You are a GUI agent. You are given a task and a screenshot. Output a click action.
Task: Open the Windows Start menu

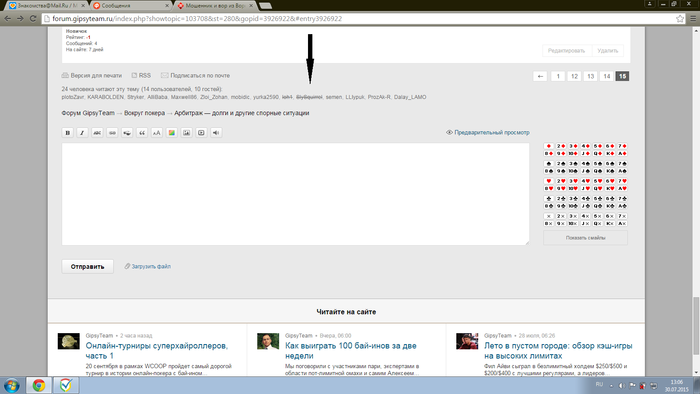click(x=12, y=385)
